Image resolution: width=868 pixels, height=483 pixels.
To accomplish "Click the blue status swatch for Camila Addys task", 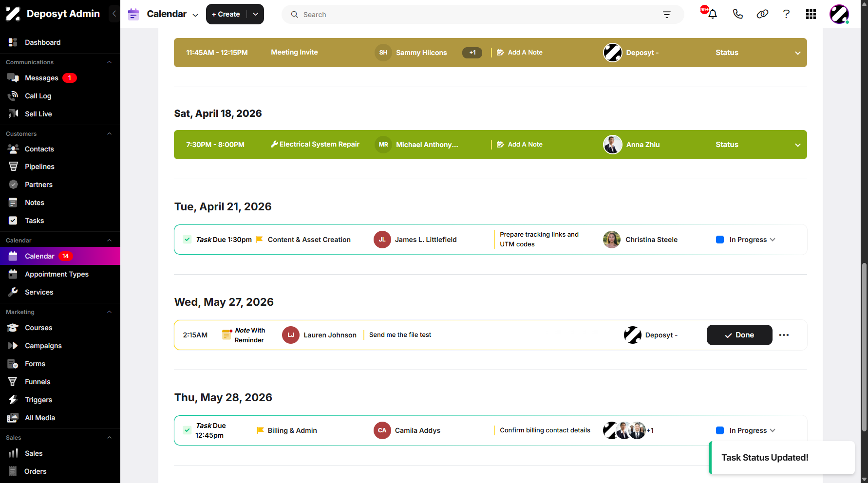I will pyautogui.click(x=720, y=430).
